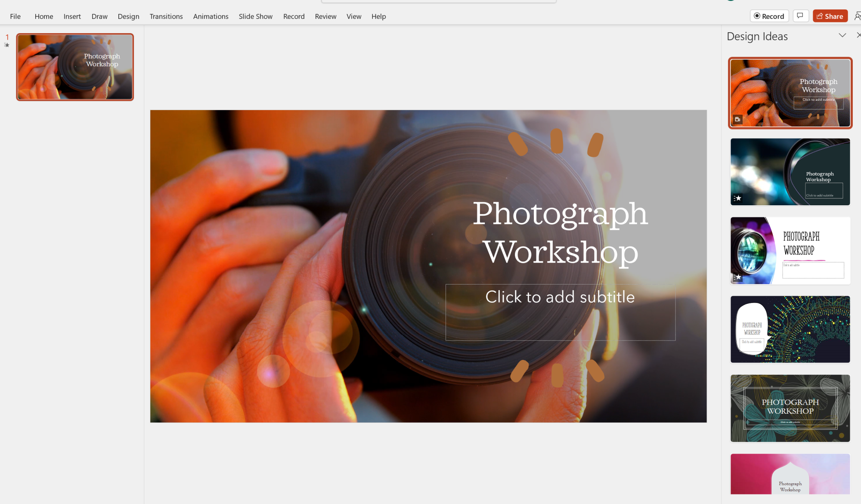Apply the dark floral PHOTOGRAPH WORKSHOP design
Screen dimensions: 861x504
[x=790, y=408]
